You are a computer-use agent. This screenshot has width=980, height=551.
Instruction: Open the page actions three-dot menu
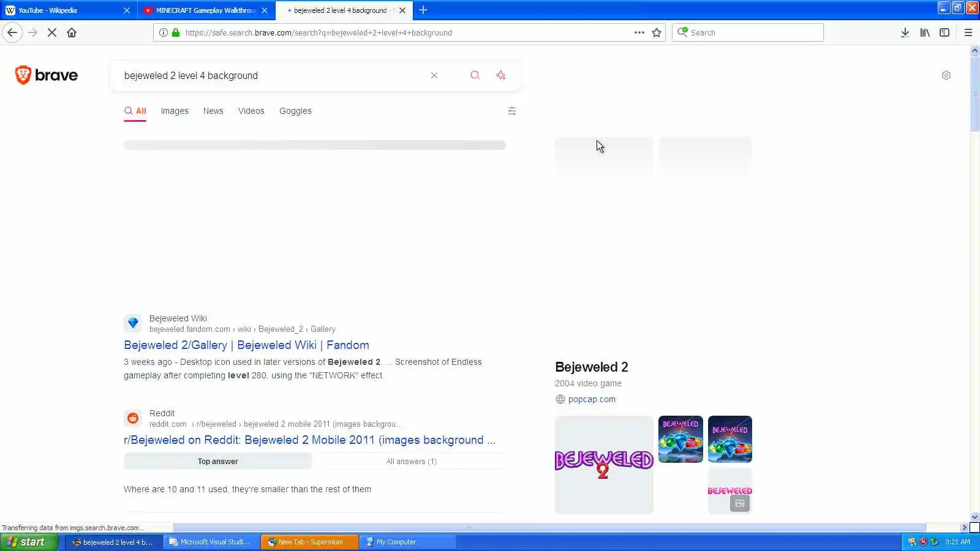click(639, 32)
